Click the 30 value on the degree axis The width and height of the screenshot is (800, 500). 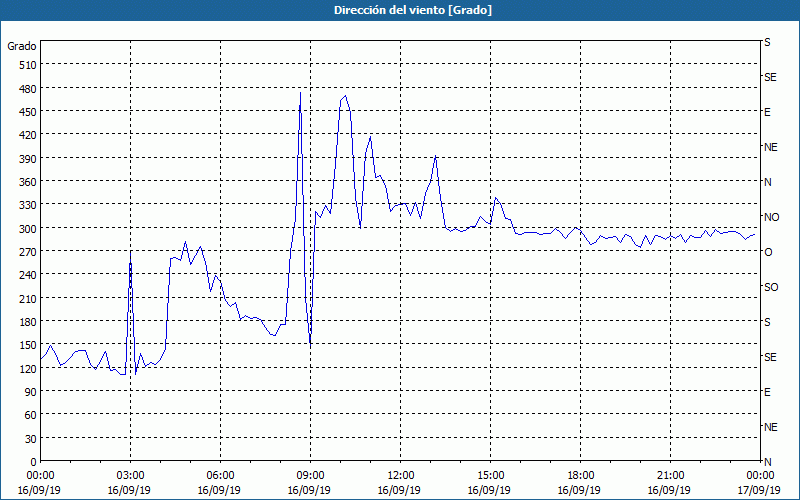31,439
